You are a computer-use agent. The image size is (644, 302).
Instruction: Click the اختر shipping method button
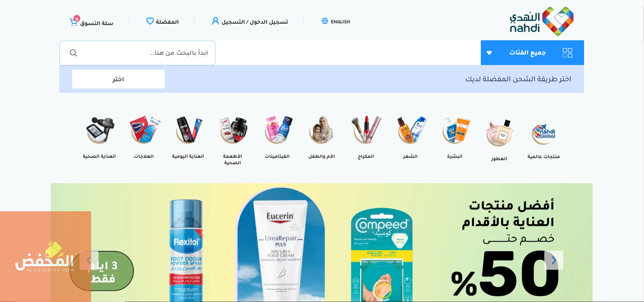click(118, 79)
